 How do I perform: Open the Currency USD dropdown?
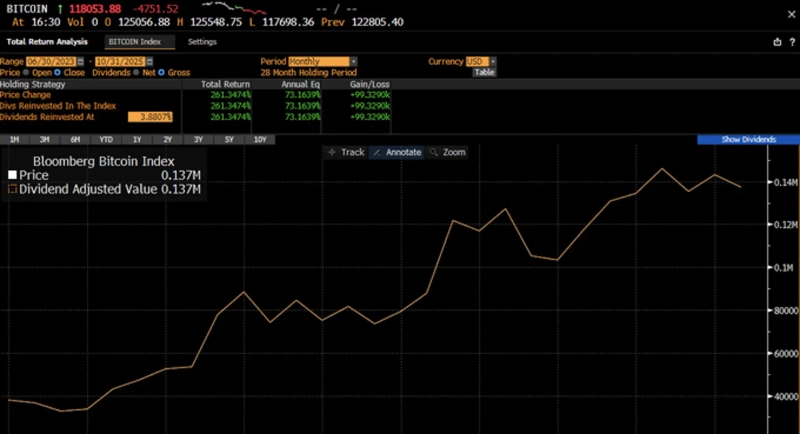492,62
